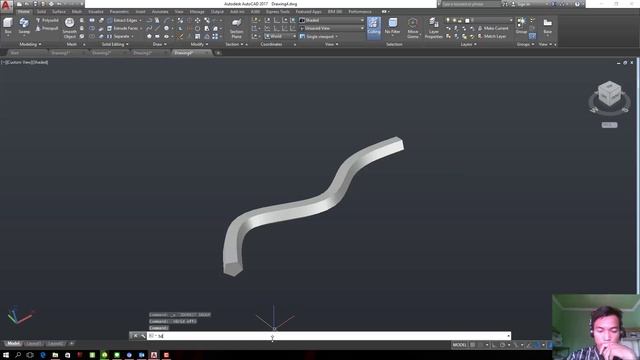This screenshot has width=640, height=360.
Task: Open Windows taskbar search
Action: (x=18, y=355)
